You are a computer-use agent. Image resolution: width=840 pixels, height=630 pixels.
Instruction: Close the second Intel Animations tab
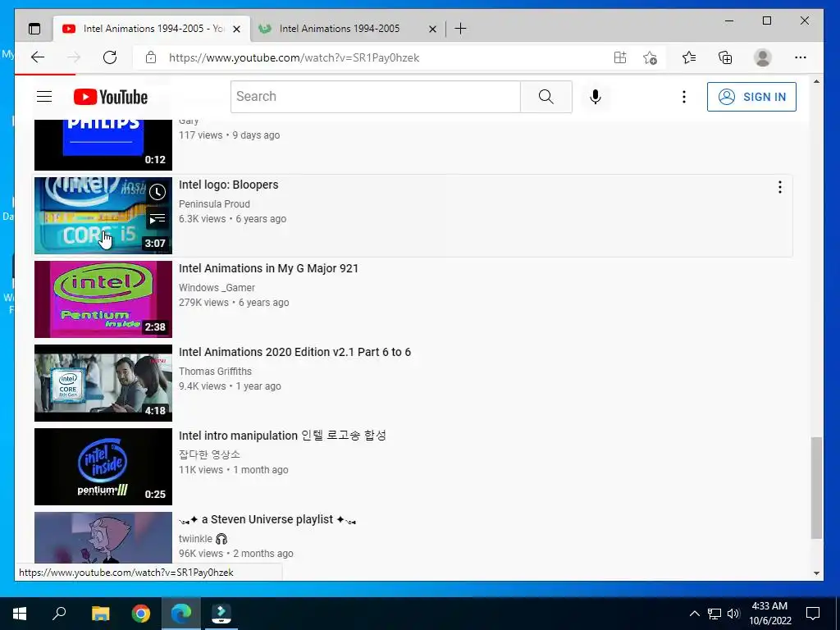pyautogui.click(x=432, y=29)
